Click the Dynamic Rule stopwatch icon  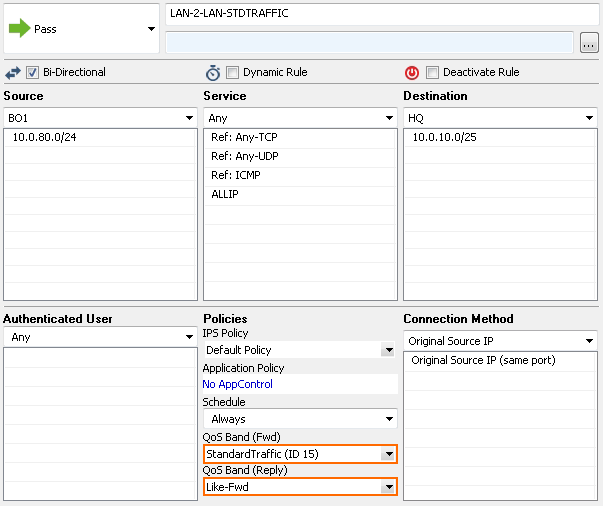point(213,73)
